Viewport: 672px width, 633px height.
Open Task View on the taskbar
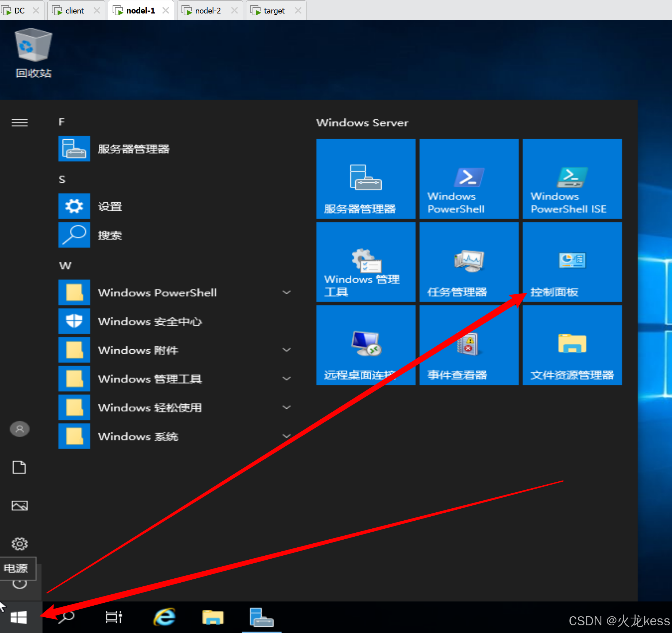[x=114, y=617]
